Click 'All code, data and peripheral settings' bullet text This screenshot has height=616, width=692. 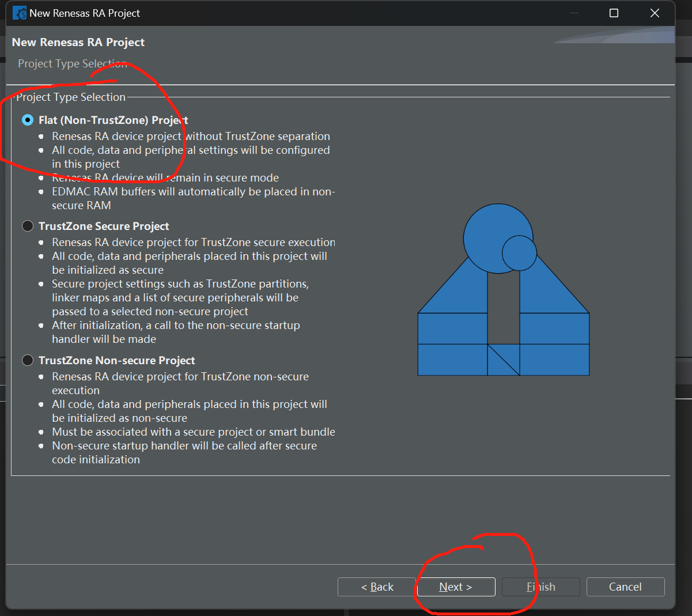pyautogui.click(x=191, y=157)
